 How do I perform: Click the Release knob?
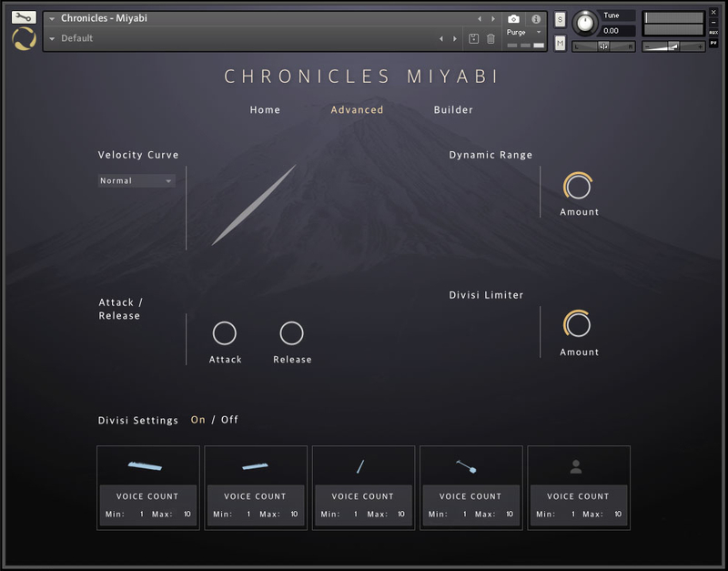tap(291, 333)
